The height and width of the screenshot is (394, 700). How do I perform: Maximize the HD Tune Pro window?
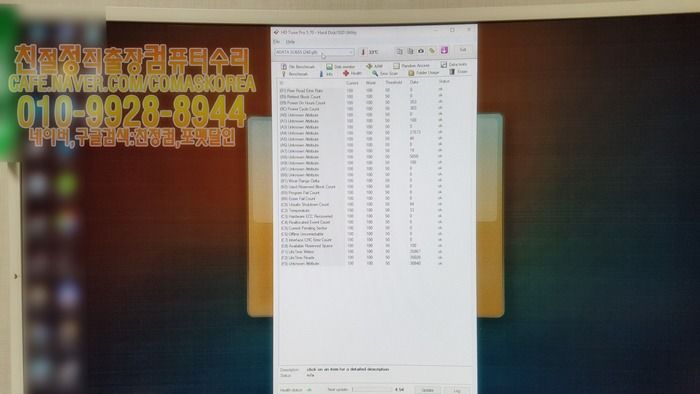pyautogui.click(x=452, y=30)
